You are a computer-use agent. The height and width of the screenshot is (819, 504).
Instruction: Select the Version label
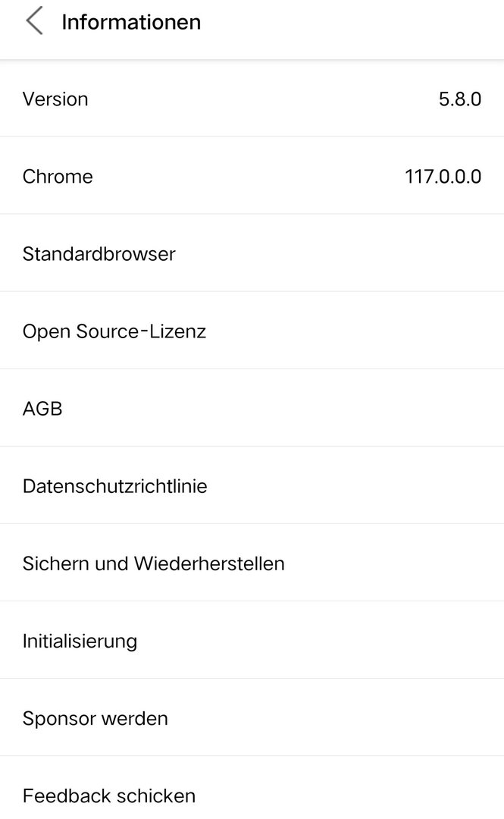point(55,99)
